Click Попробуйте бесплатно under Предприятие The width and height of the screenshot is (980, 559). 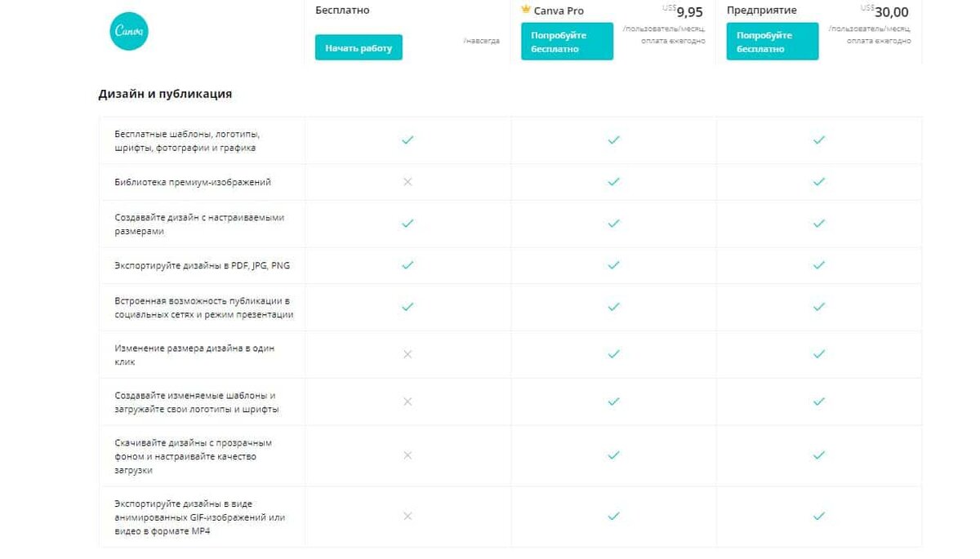[x=773, y=42]
